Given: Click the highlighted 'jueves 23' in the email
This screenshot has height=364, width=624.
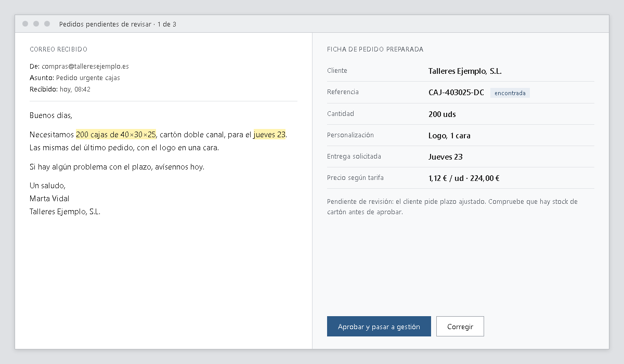Looking at the screenshot, I should pyautogui.click(x=270, y=135).
